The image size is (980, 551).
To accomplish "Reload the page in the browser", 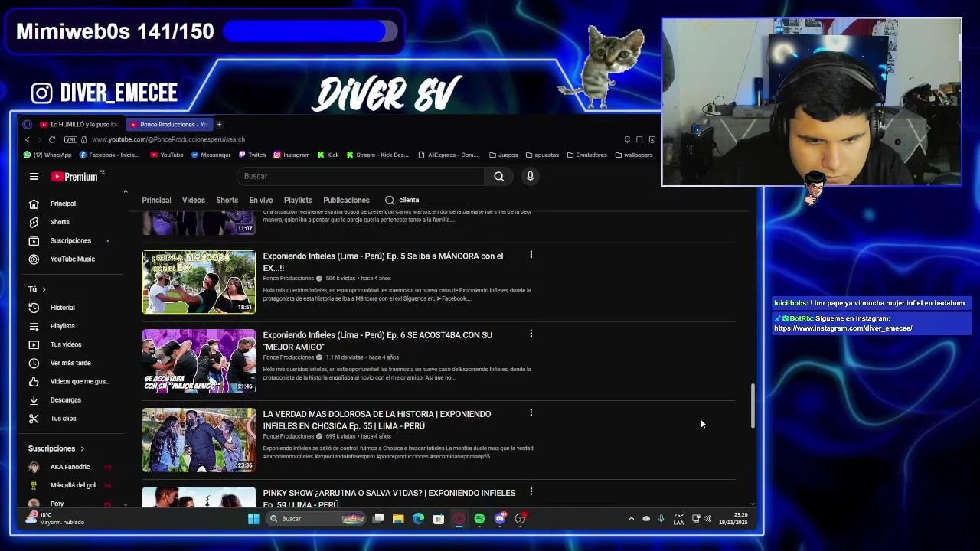I will pos(52,139).
